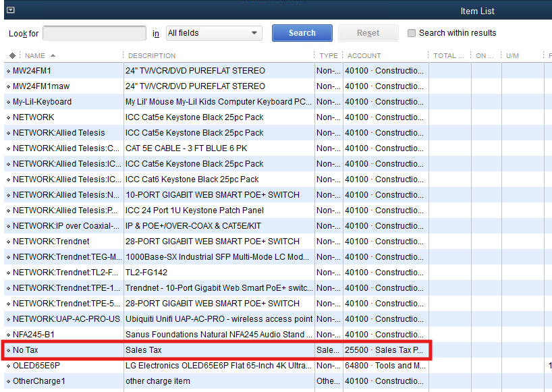Click the Look for text field
The height and width of the screenshot is (392, 552).
94,33
